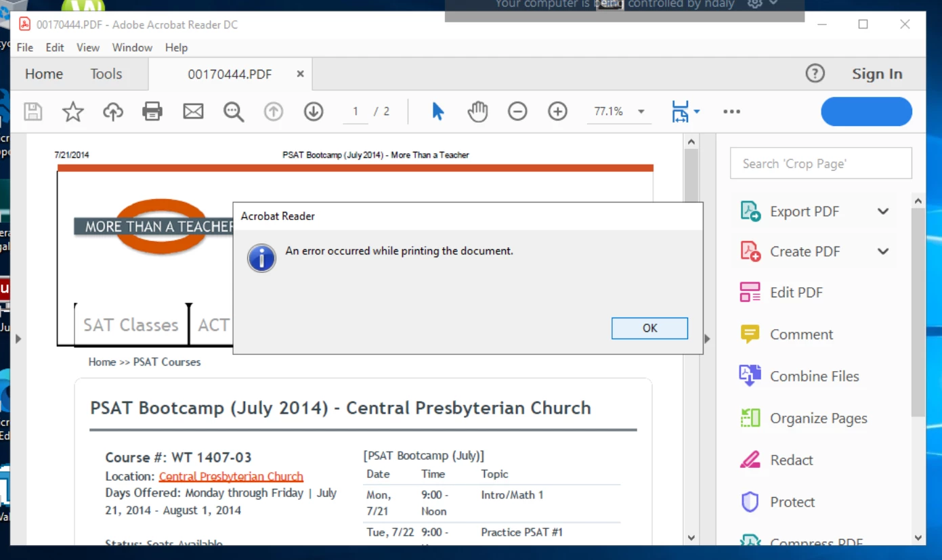
Task: Open the Organize Pages tool
Action: click(x=803, y=418)
